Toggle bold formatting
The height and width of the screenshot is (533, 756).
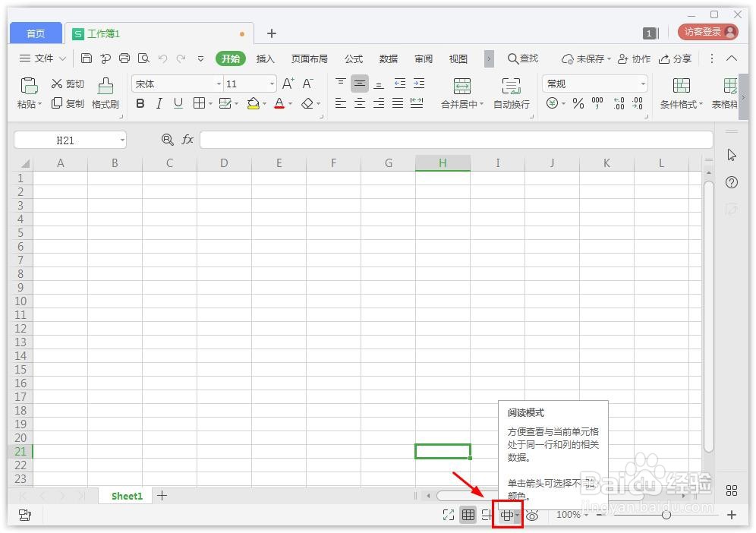pos(140,103)
